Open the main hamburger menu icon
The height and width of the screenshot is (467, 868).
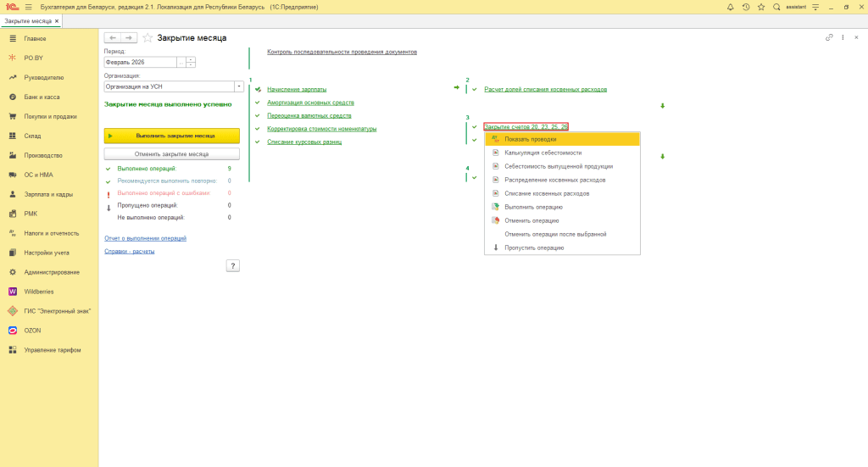pyautogui.click(x=28, y=7)
